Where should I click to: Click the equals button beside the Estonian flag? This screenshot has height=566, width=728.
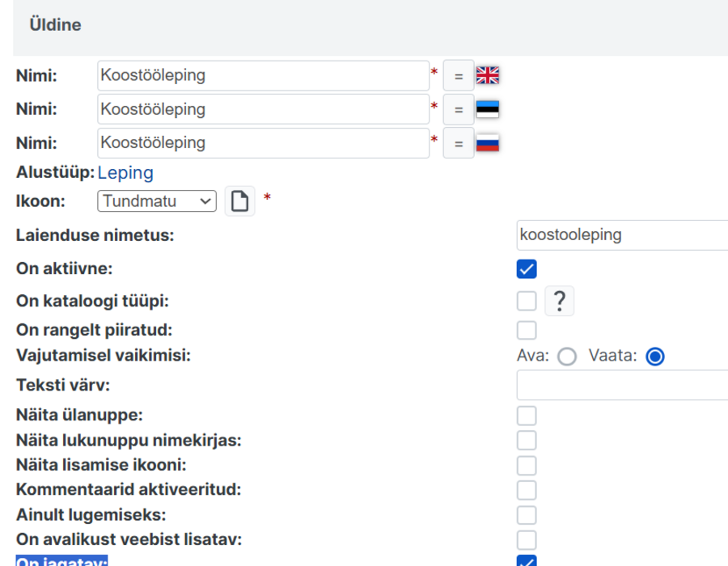point(459,109)
